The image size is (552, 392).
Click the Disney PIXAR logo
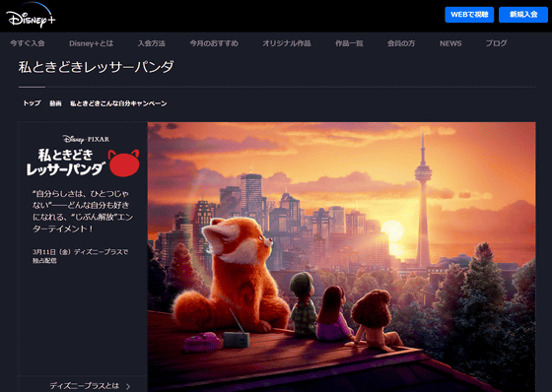click(86, 139)
